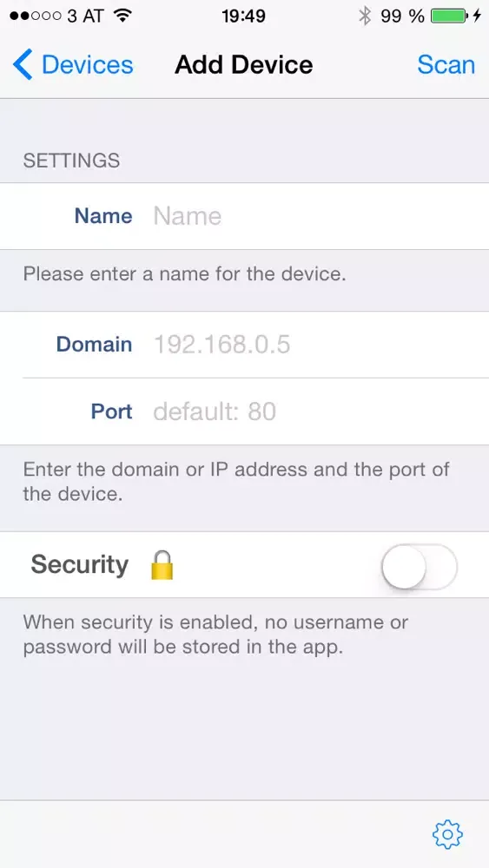Tap the signal strength dots
This screenshot has width=489, height=868.
[x=36, y=16]
